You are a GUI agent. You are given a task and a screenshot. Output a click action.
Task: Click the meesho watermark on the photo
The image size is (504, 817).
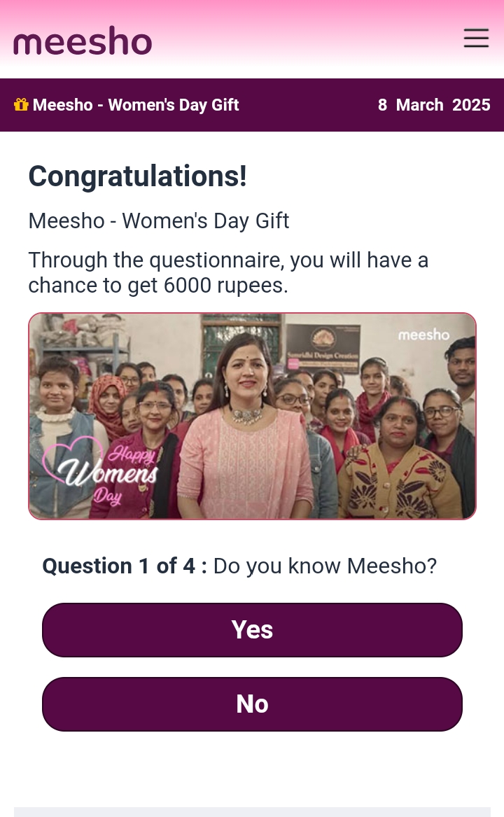pyautogui.click(x=423, y=335)
